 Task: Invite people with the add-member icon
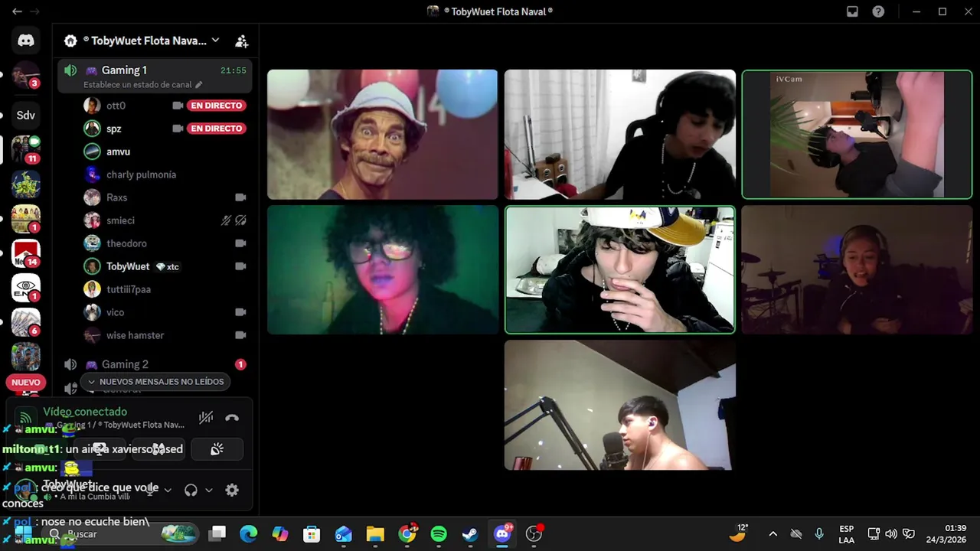point(241,41)
